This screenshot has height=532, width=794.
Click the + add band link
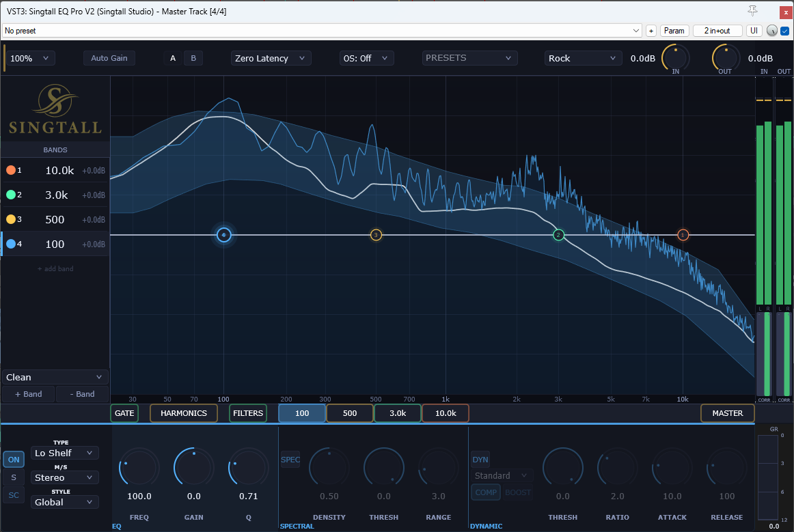[x=55, y=269]
